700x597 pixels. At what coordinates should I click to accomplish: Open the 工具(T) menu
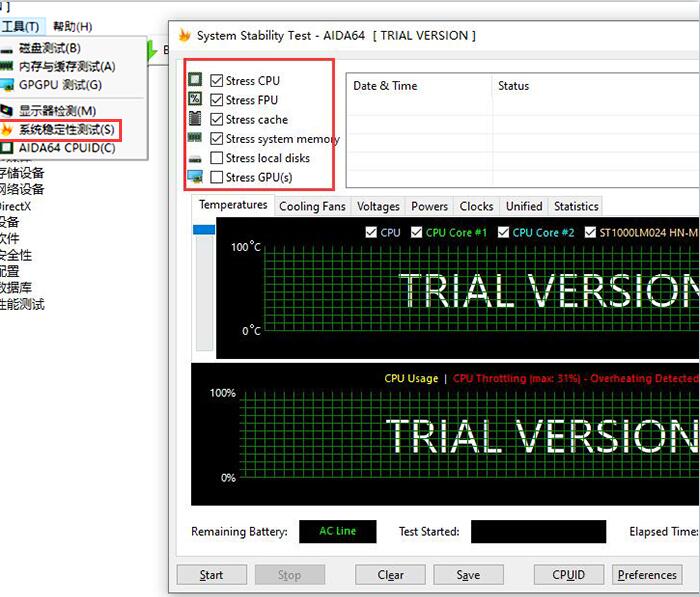(20, 26)
